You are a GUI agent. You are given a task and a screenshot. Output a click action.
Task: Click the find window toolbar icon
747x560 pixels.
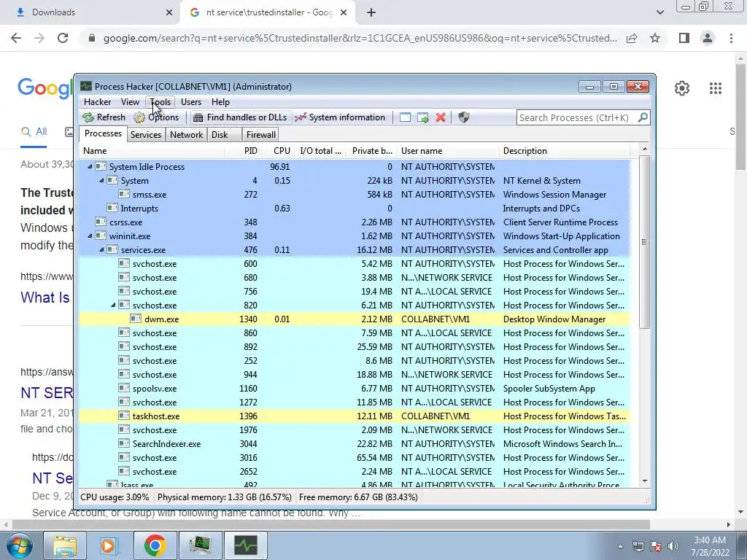(x=405, y=117)
